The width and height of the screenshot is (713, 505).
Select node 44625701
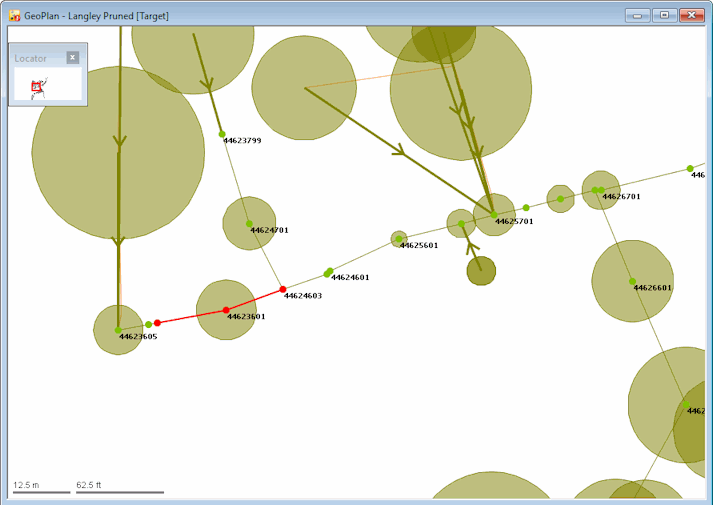(494, 215)
